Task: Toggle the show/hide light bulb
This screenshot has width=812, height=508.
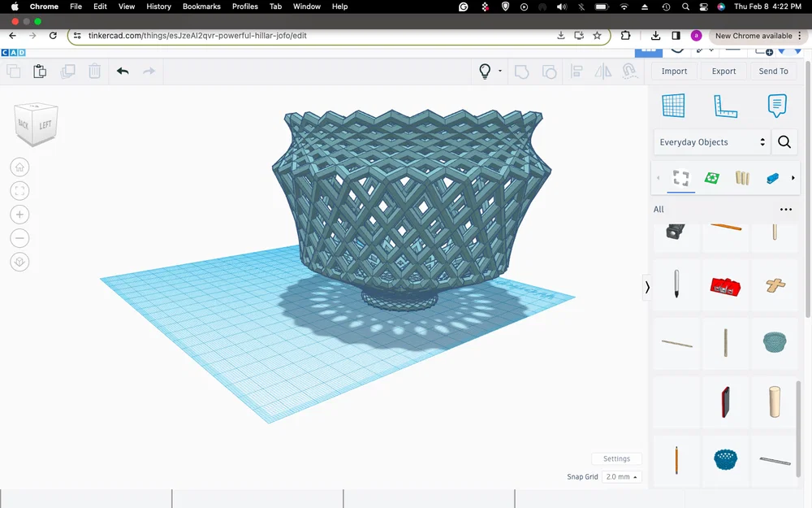Action: click(485, 72)
